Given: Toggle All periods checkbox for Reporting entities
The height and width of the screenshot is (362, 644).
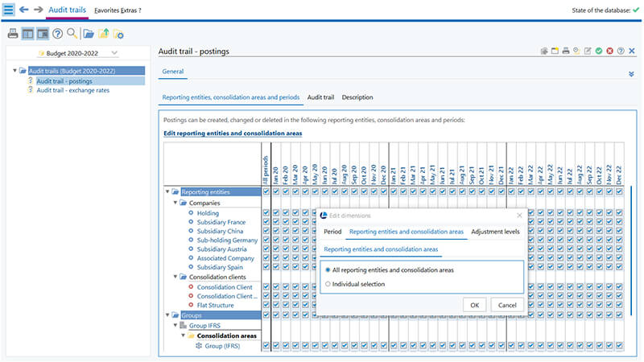Looking at the screenshot, I should pos(266,191).
